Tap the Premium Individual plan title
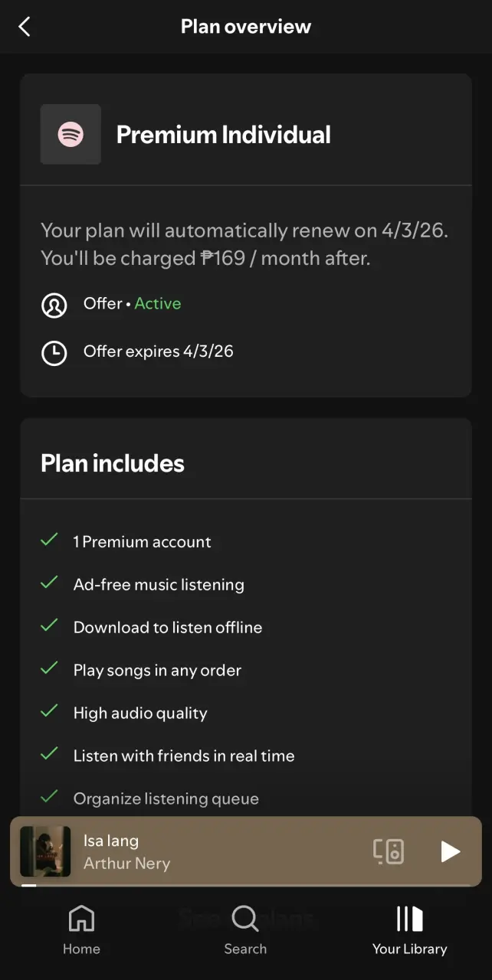 click(224, 135)
